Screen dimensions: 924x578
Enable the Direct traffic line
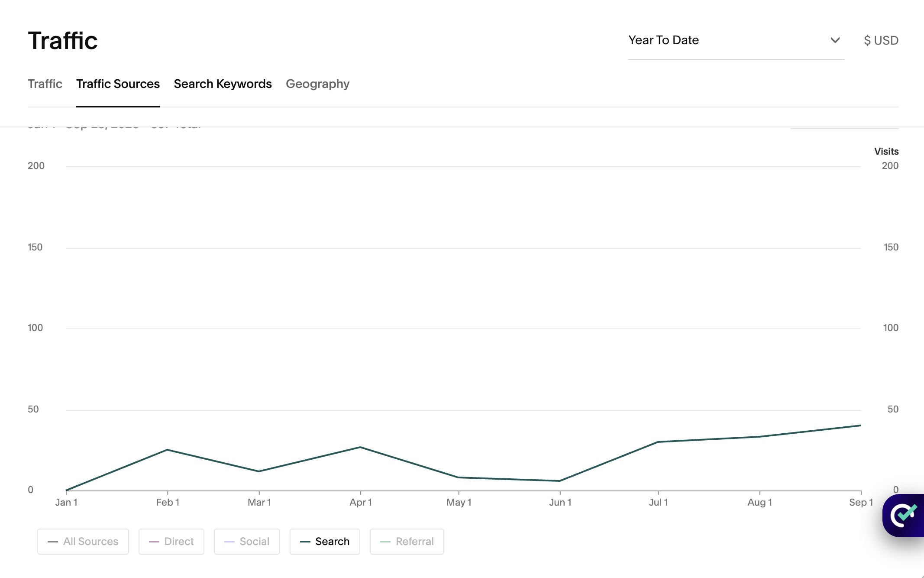[x=171, y=542]
